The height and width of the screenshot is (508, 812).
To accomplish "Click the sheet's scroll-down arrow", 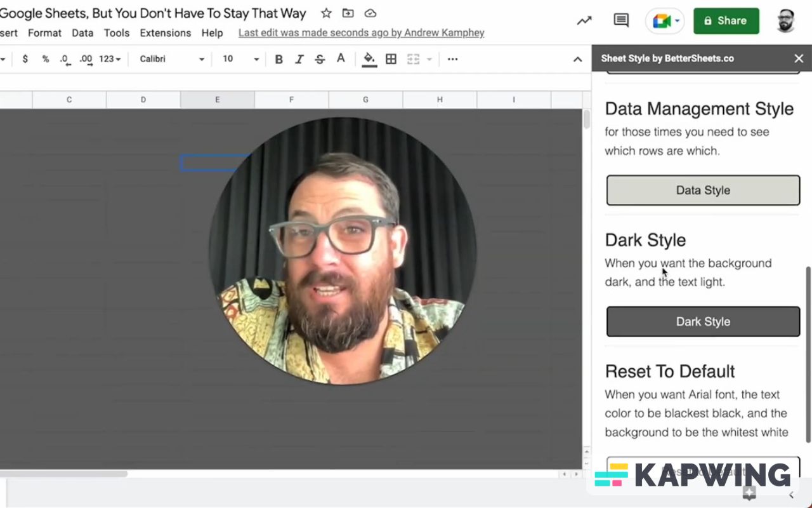I will tap(587, 465).
